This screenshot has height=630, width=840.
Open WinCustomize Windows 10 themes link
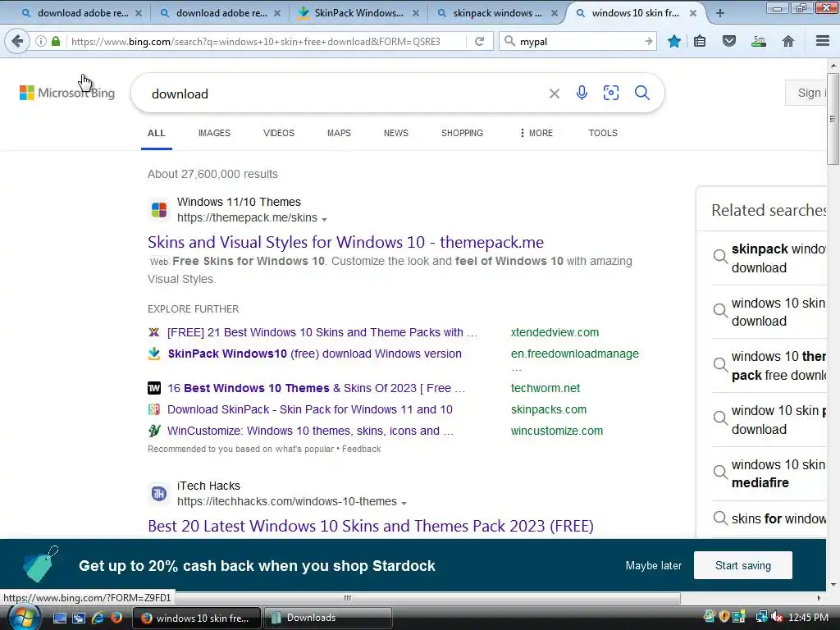coord(310,431)
